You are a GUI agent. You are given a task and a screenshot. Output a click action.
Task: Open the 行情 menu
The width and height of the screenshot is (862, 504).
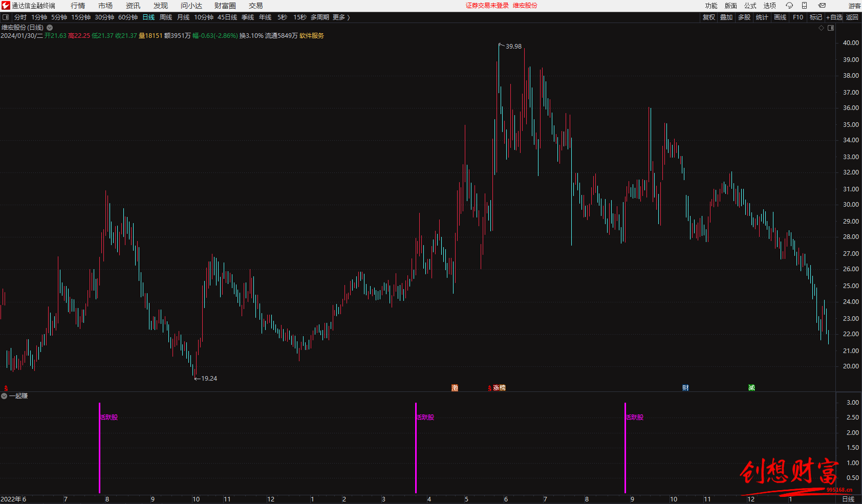(78, 6)
